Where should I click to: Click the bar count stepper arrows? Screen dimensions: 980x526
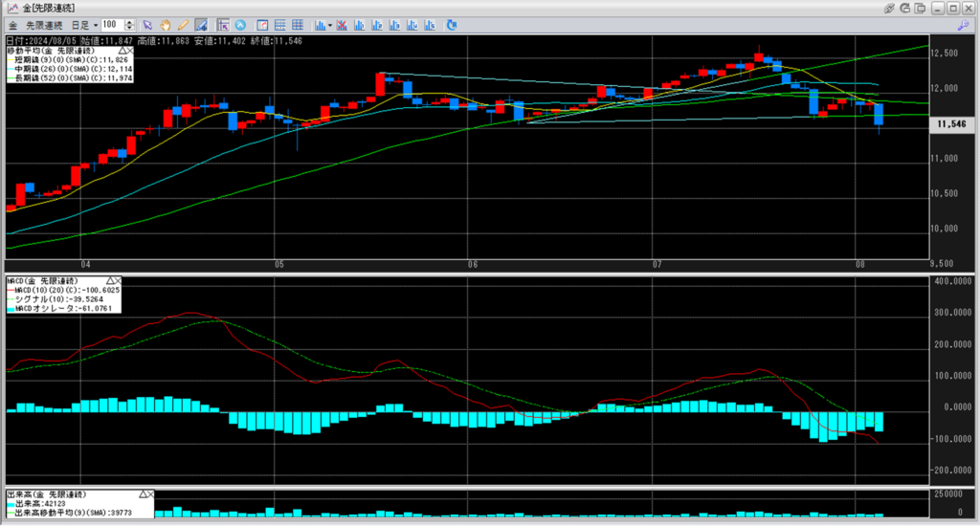130,24
